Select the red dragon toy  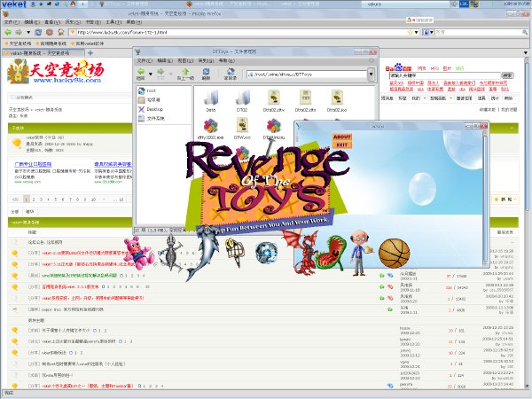coord(302,252)
